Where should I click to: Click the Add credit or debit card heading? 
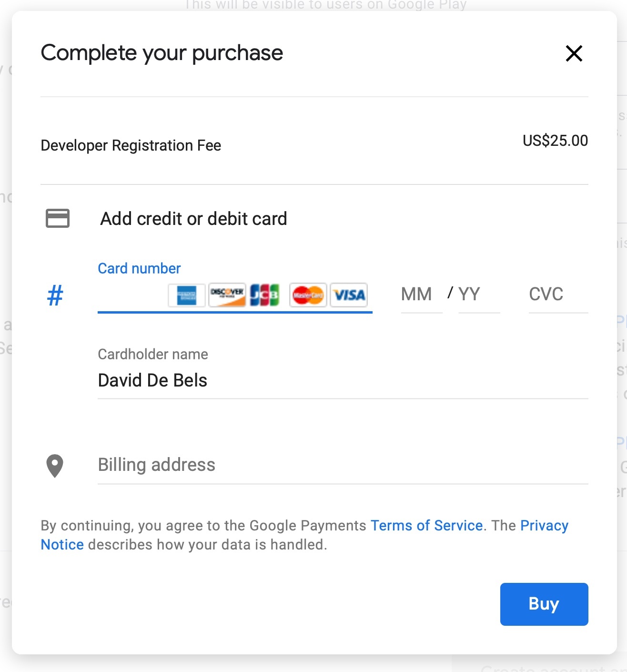click(x=193, y=219)
